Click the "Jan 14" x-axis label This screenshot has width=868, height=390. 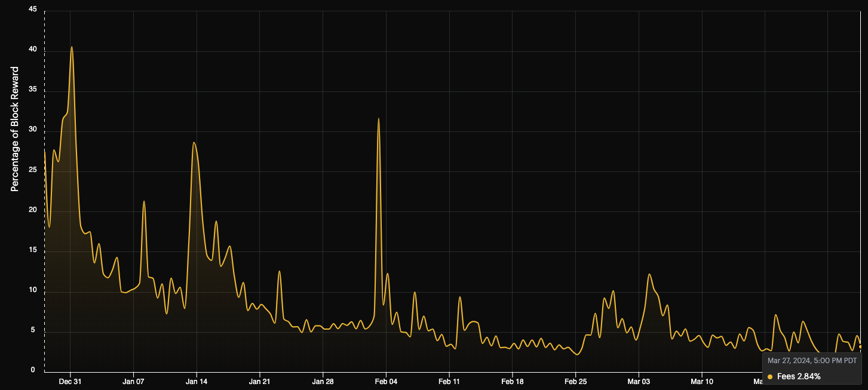pos(197,381)
